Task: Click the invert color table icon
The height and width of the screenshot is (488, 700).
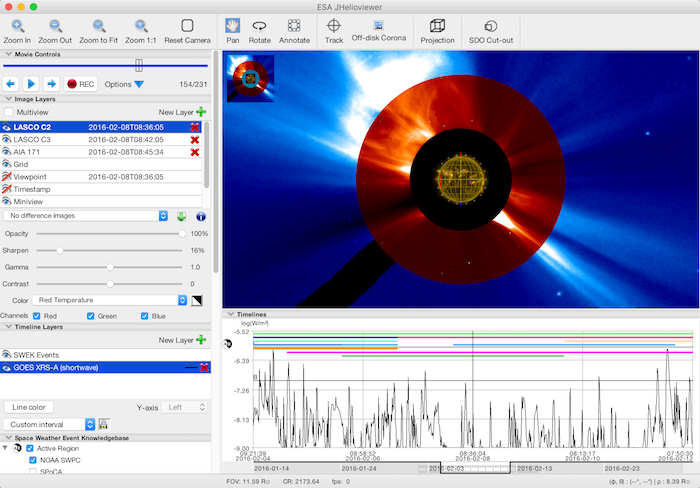Action: (x=197, y=300)
